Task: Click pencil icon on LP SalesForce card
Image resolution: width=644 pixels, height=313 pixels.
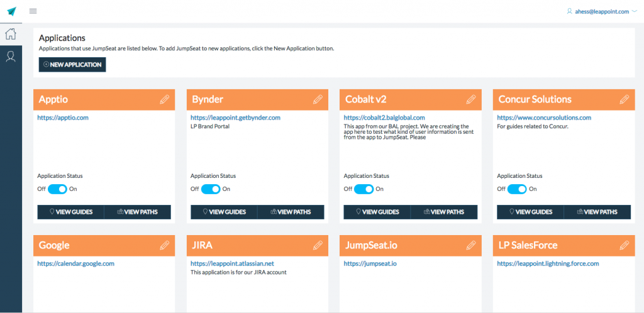Action: click(x=624, y=245)
